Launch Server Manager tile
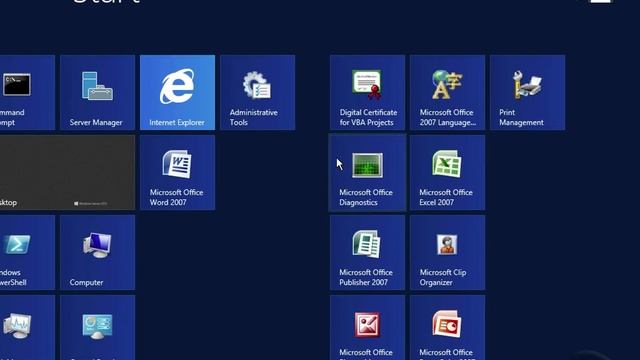This screenshot has width=640, height=360. [98, 93]
